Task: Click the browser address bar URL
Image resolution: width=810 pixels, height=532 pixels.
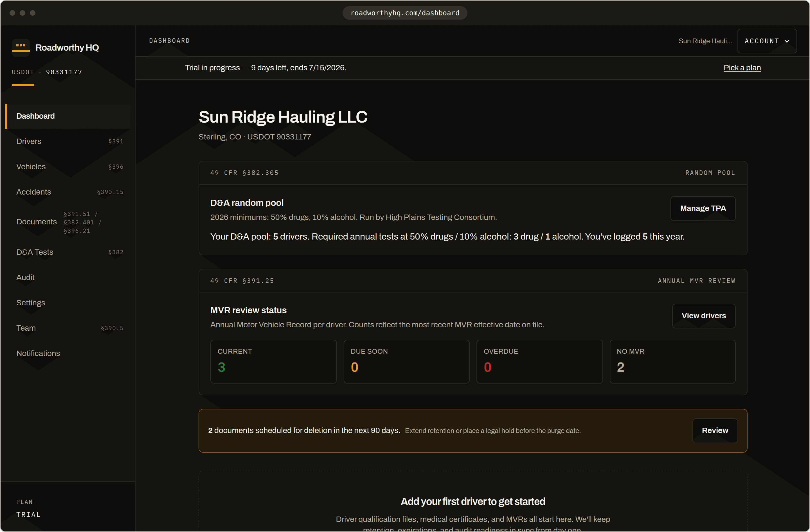Action: (405, 13)
